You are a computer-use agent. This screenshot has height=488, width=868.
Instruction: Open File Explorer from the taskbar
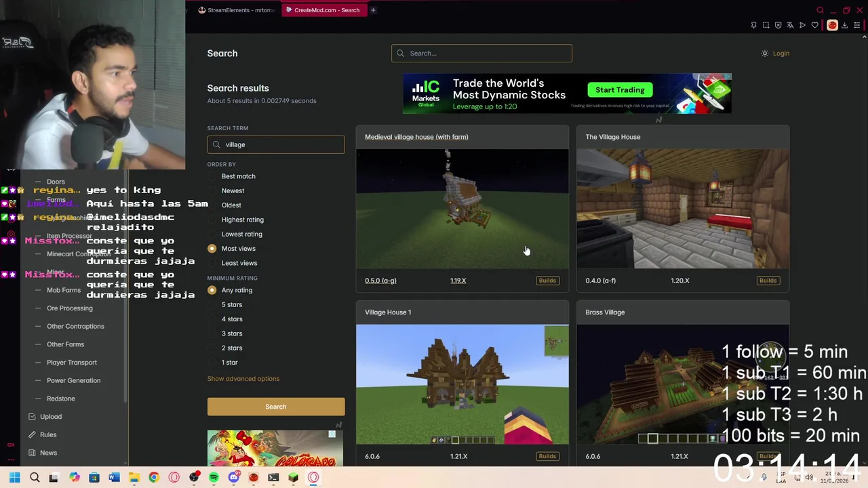click(x=134, y=477)
